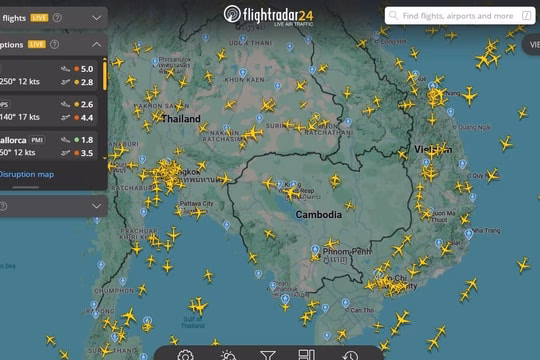Image resolution: width=540 pixels, height=360 pixels.
Task: Open the widgets layout icon
Action: pos(306,355)
